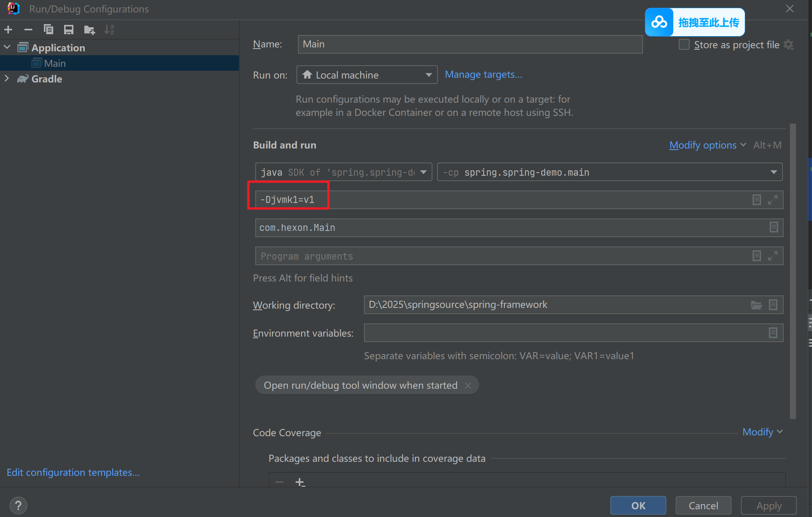Click the Program arguments input field
812x517 pixels.
point(501,256)
